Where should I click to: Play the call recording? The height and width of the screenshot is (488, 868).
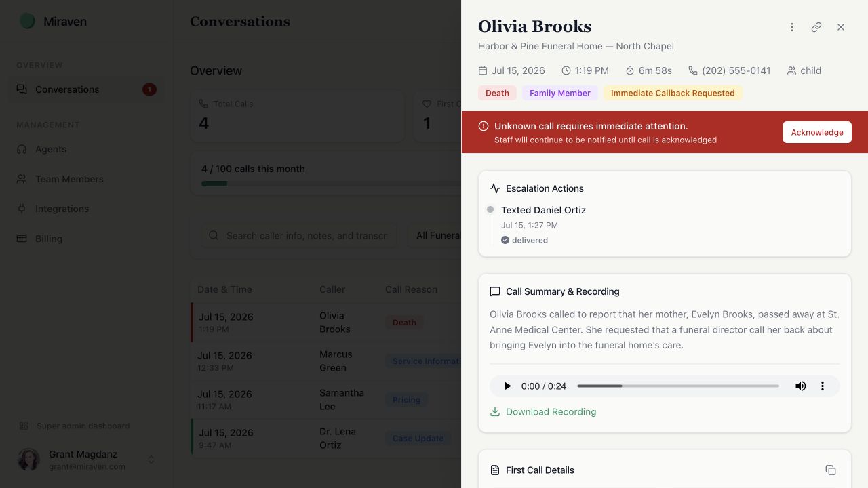click(x=507, y=386)
